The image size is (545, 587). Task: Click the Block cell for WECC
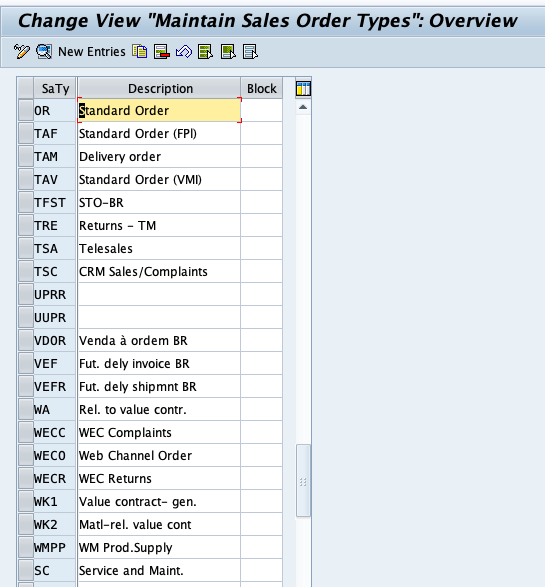[262, 432]
